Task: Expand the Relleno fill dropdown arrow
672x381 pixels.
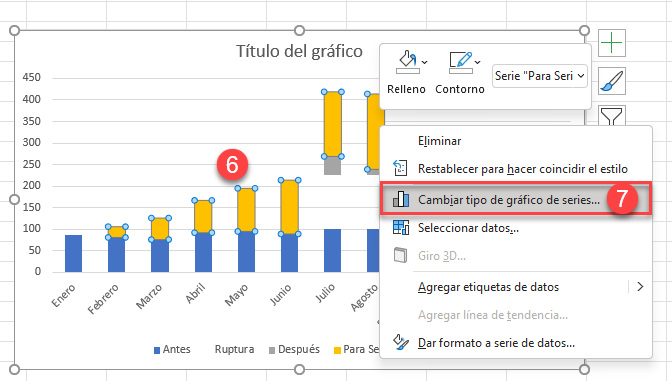Action: click(x=424, y=63)
